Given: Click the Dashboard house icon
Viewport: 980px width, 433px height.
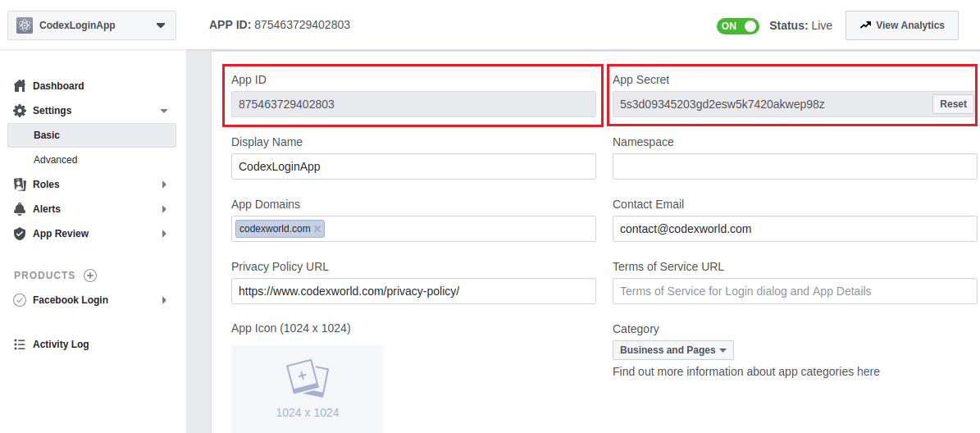Looking at the screenshot, I should [20, 86].
